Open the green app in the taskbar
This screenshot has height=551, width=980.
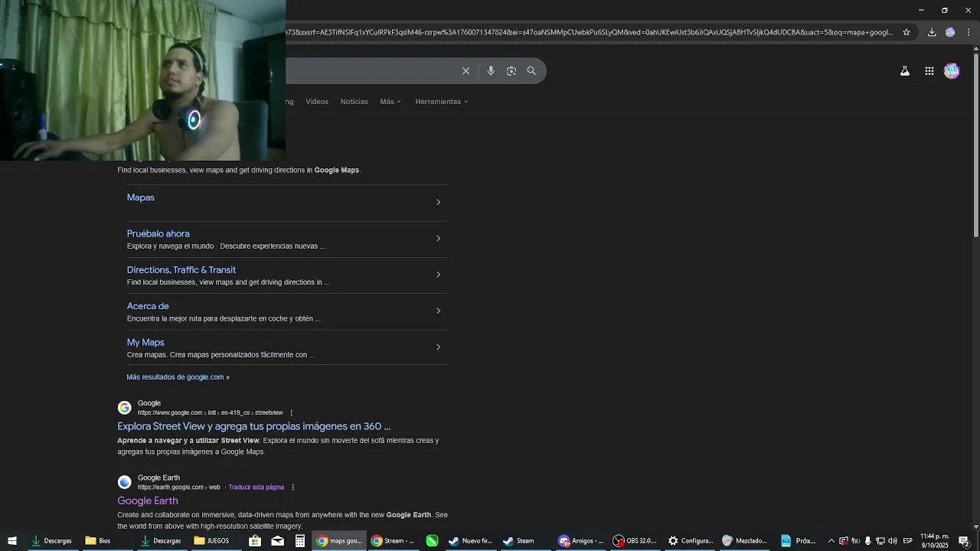[x=432, y=541]
